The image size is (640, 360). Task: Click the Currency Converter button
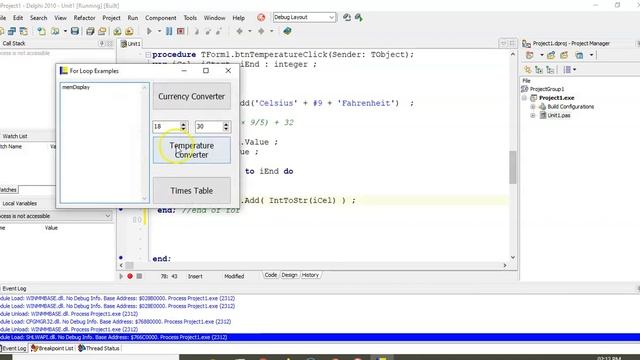pyautogui.click(x=192, y=96)
